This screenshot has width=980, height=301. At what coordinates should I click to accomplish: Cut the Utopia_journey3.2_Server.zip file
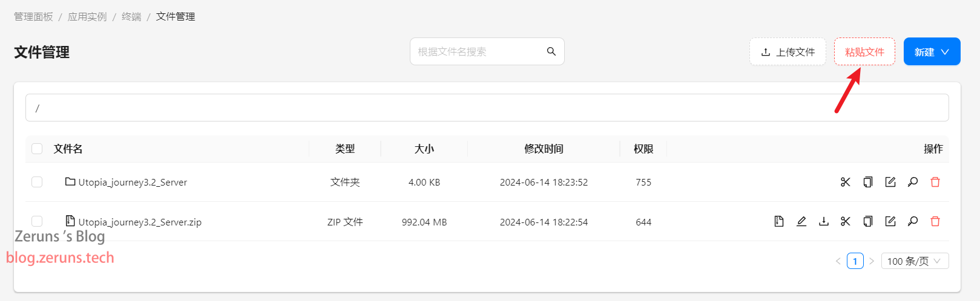846,222
